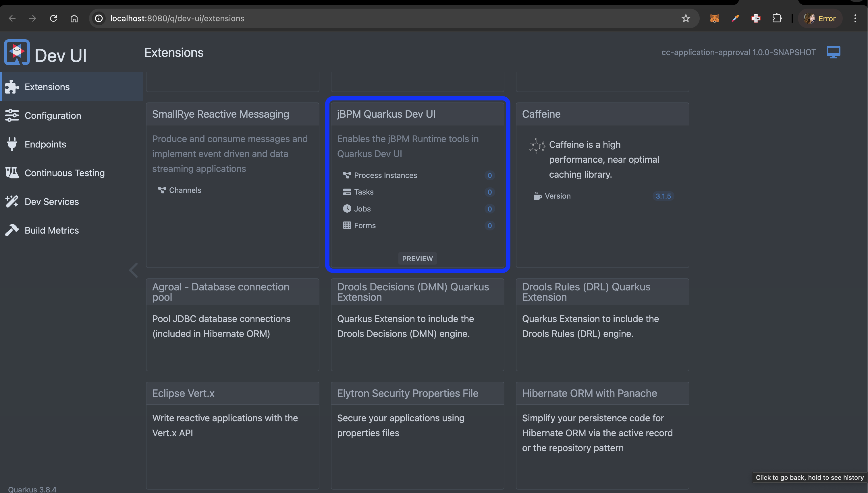The height and width of the screenshot is (493, 868).
Task: Click the Dev Services magic wand icon
Action: (12, 201)
